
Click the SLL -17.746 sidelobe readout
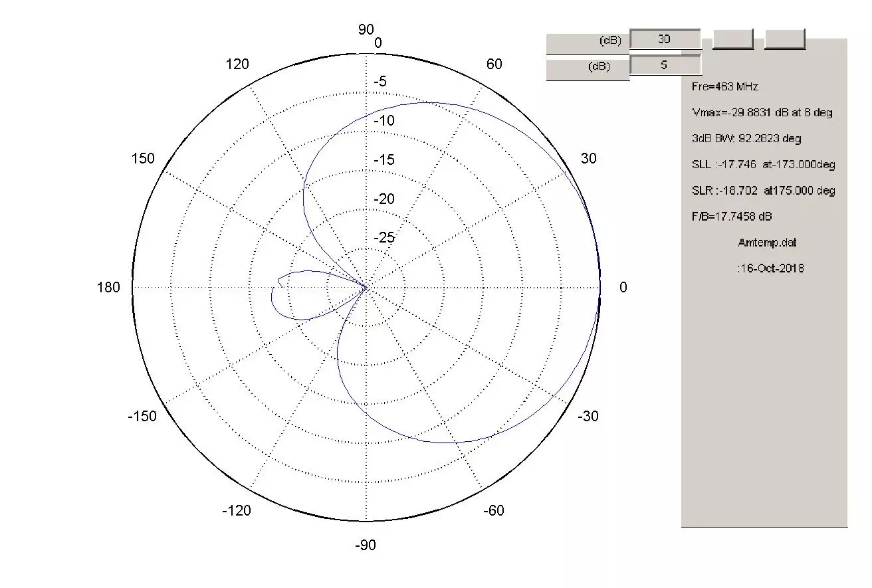[x=763, y=164]
